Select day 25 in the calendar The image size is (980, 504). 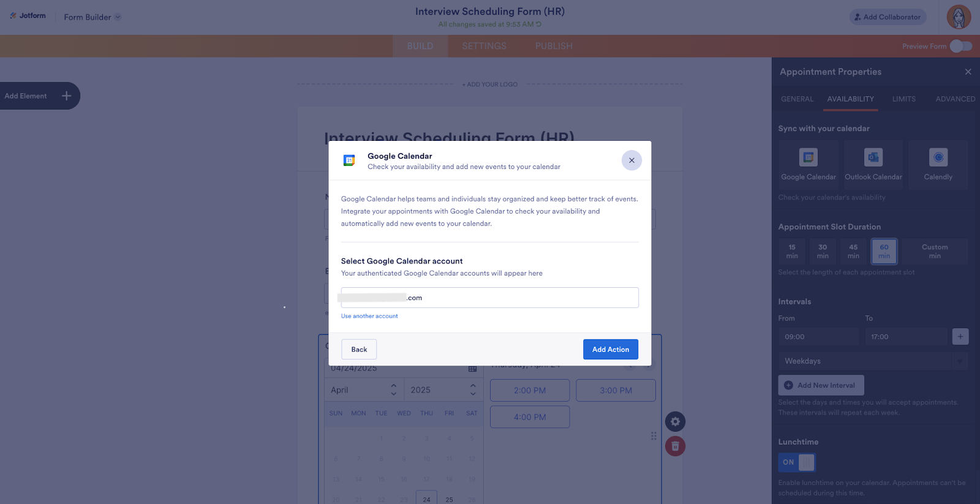point(449,499)
